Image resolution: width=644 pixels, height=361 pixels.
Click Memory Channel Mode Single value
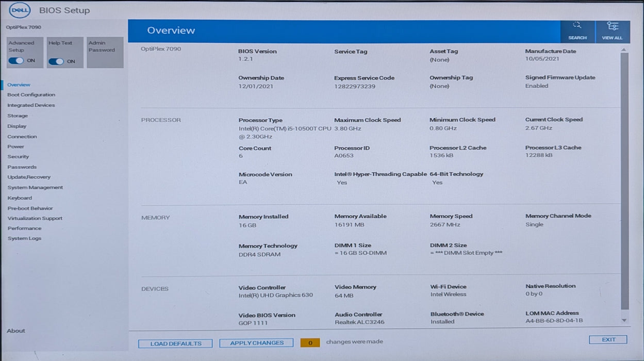[x=534, y=224]
